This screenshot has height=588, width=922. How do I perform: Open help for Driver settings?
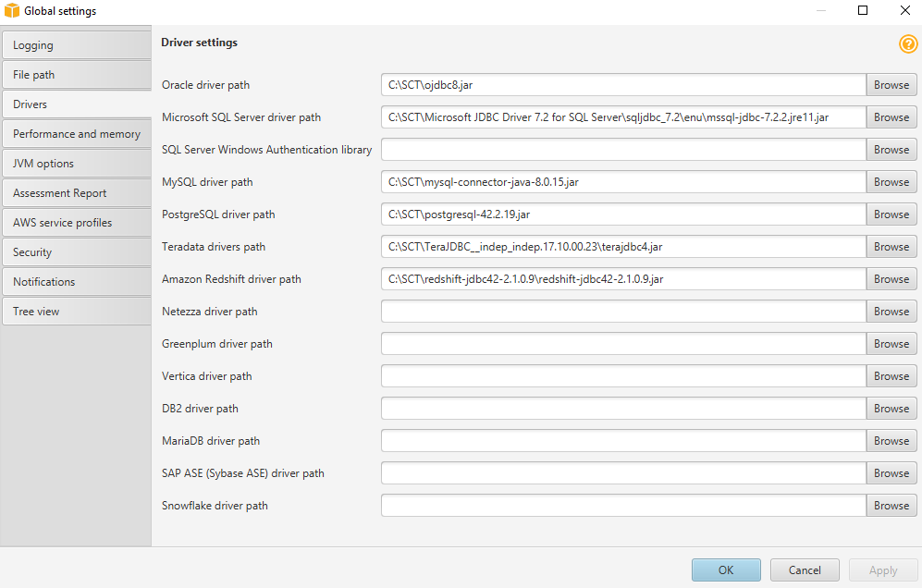(908, 43)
